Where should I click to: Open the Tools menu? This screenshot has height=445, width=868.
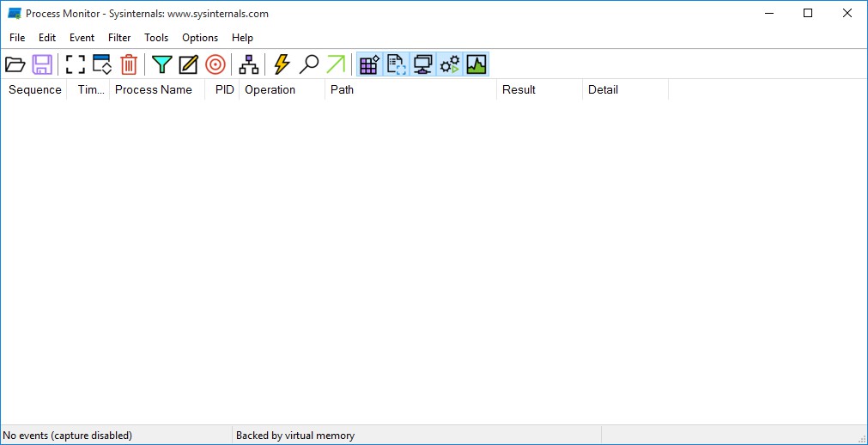click(x=156, y=38)
